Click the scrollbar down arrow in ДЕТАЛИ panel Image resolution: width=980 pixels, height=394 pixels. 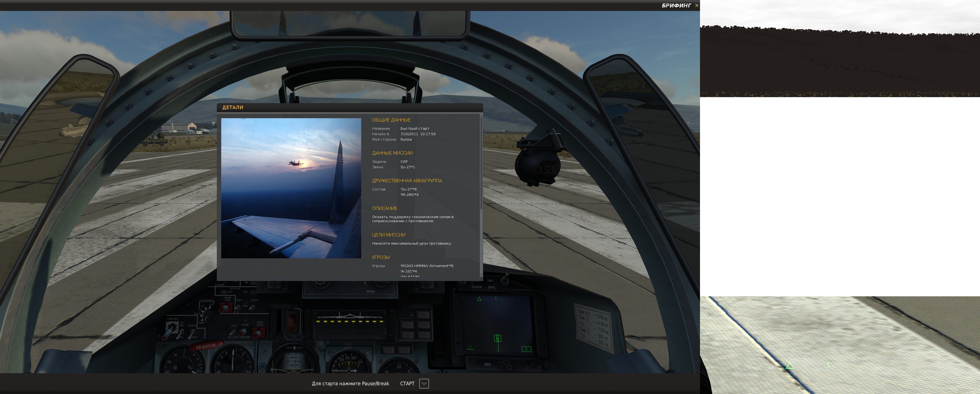(x=481, y=275)
